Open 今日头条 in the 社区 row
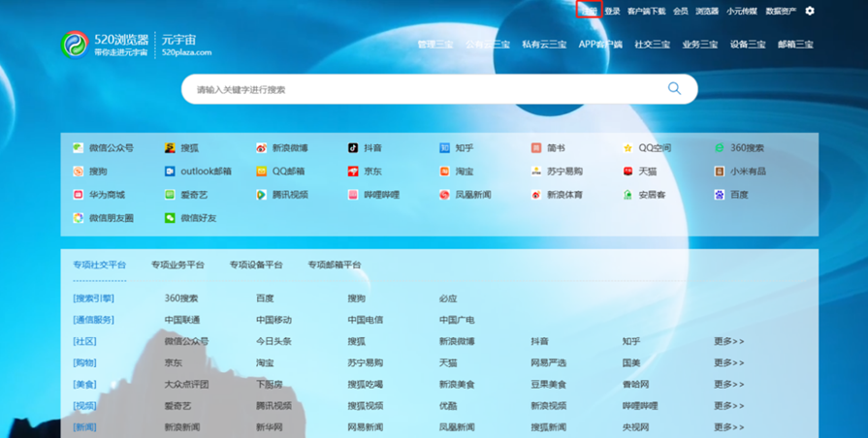Viewport: 868px width, 438px height. (274, 341)
